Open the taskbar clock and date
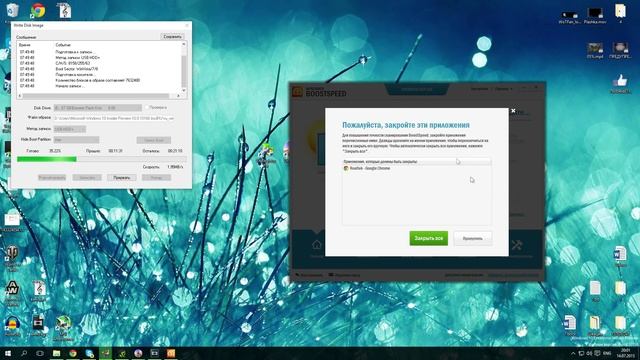Image resolution: width=640 pixels, height=360 pixels. [625, 353]
